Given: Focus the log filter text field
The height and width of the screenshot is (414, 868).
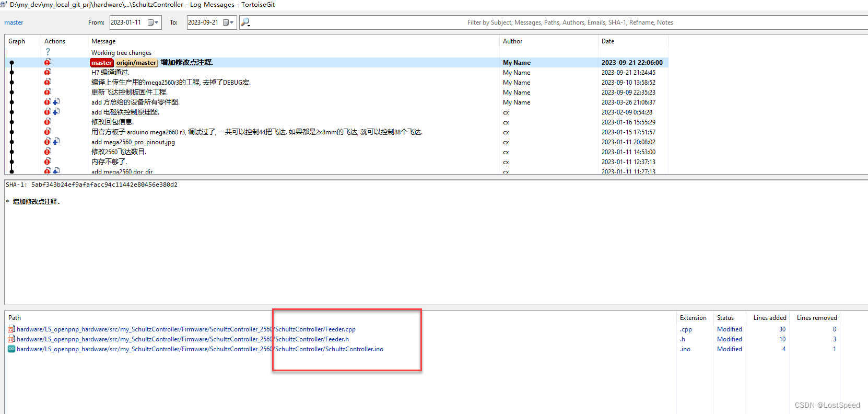Looking at the screenshot, I should (569, 22).
